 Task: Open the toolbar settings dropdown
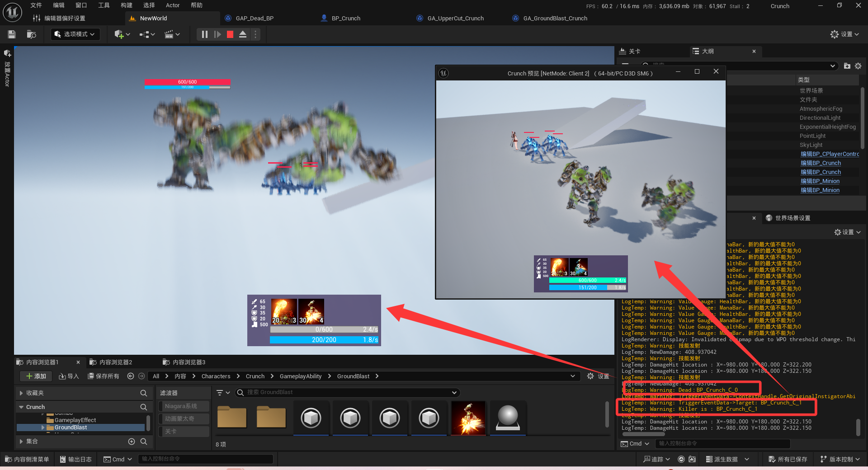pos(844,34)
